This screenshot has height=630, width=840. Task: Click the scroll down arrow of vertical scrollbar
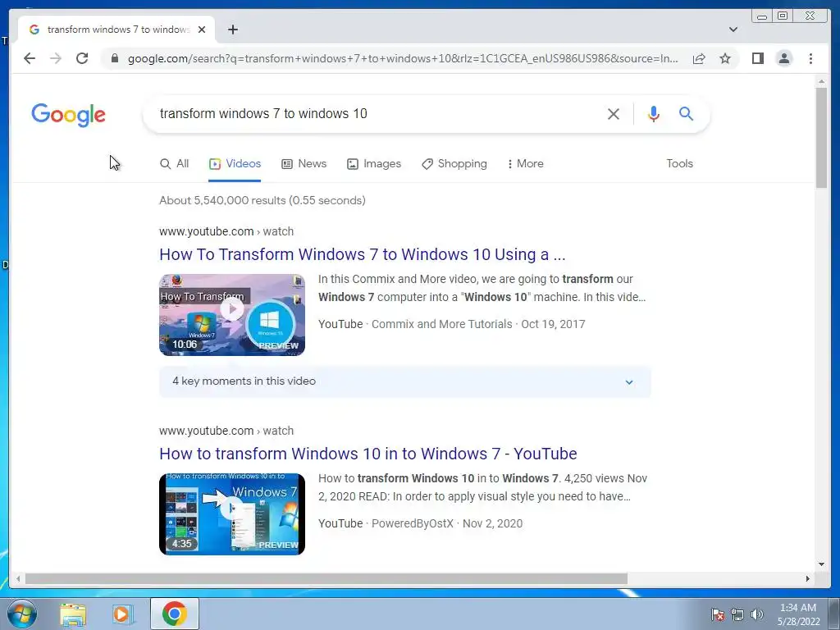tap(821, 564)
